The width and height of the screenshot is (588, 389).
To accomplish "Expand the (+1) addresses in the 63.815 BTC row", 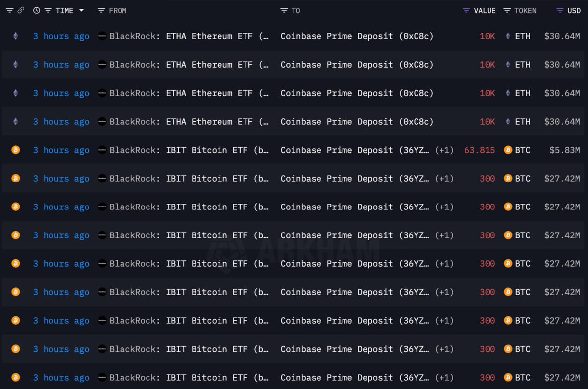I will (444, 150).
